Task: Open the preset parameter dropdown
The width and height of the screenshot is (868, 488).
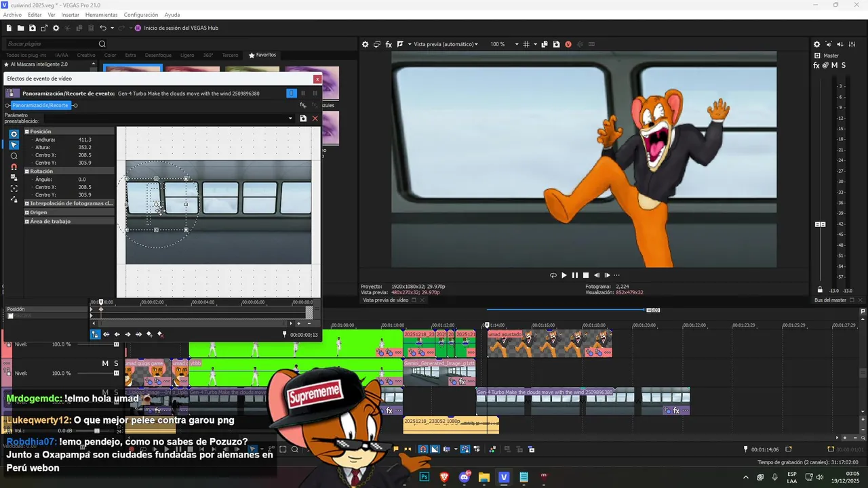Action: 290,119
